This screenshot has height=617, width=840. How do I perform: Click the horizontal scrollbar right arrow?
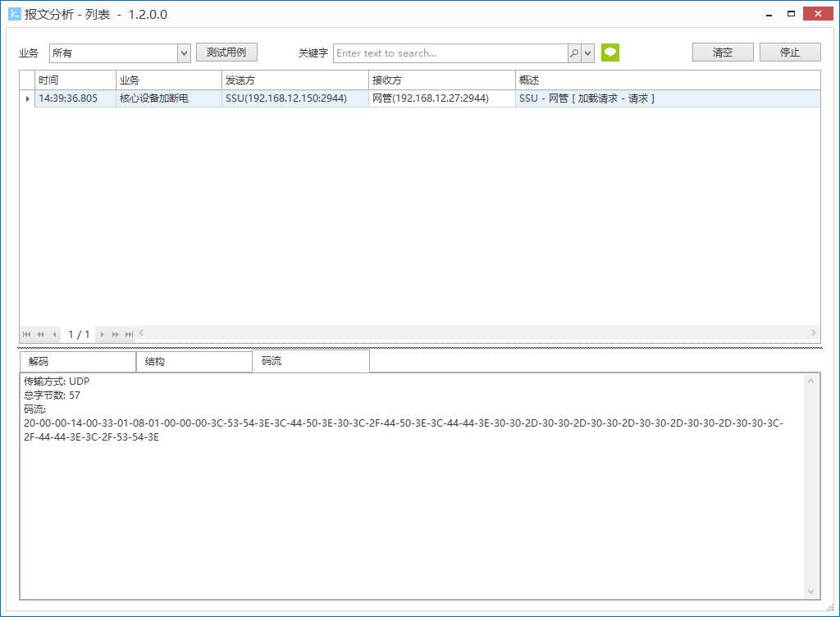click(x=813, y=333)
